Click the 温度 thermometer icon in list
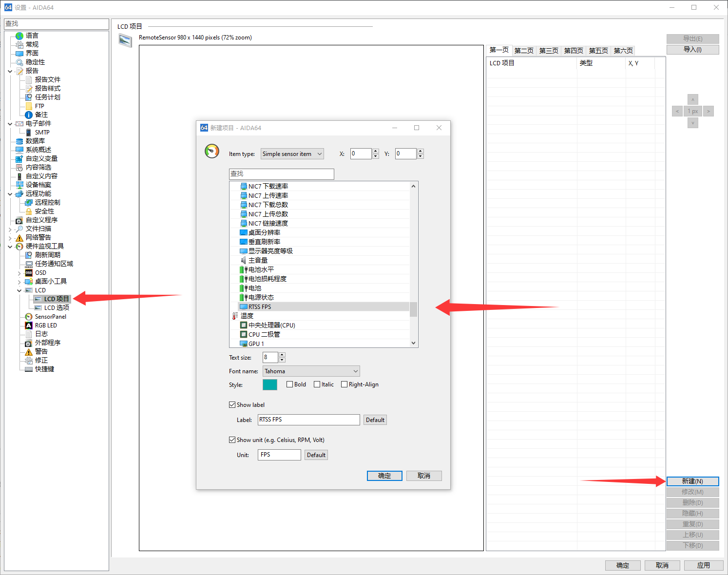Image resolution: width=728 pixels, height=575 pixels. 235,316
